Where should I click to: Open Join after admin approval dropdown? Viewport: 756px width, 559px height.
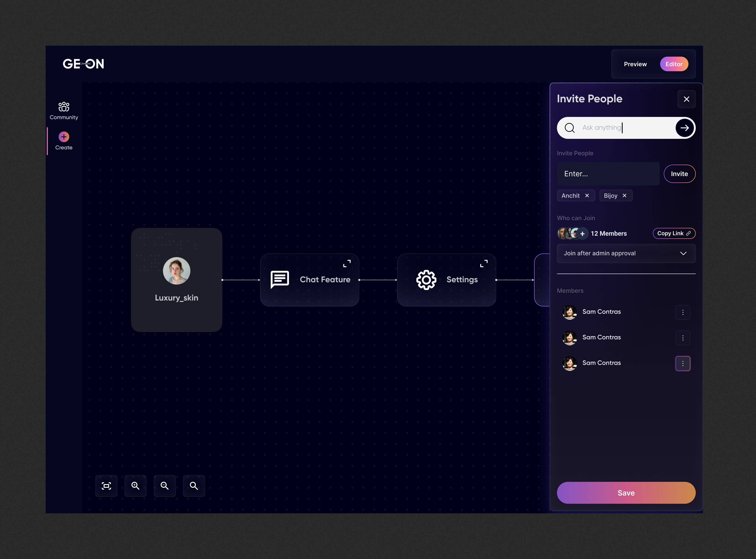coord(626,253)
